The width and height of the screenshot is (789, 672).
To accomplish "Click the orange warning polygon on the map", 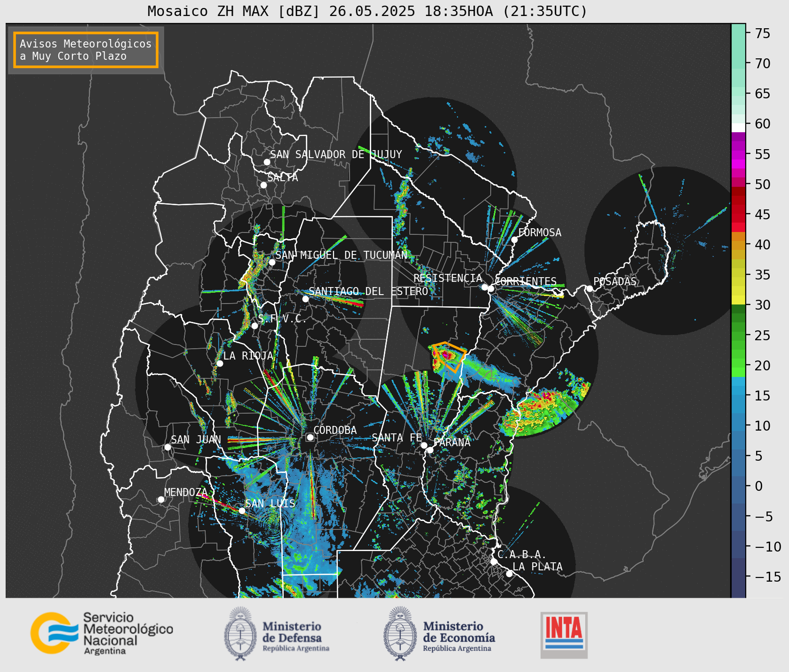I will (449, 357).
